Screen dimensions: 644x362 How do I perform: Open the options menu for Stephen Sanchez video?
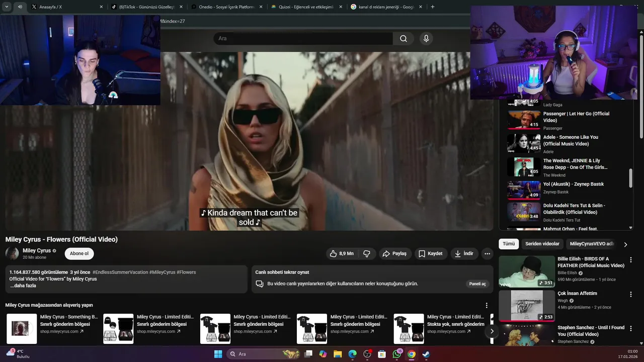tap(631, 328)
